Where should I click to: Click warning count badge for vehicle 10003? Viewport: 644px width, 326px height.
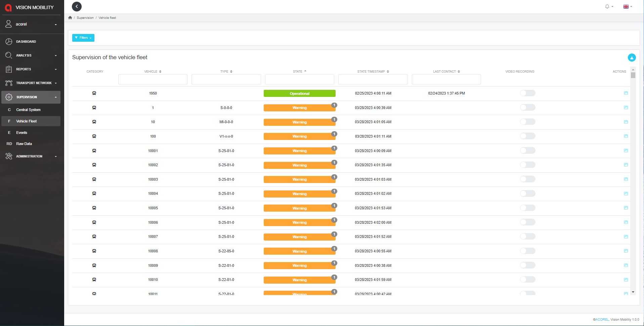(x=334, y=177)
